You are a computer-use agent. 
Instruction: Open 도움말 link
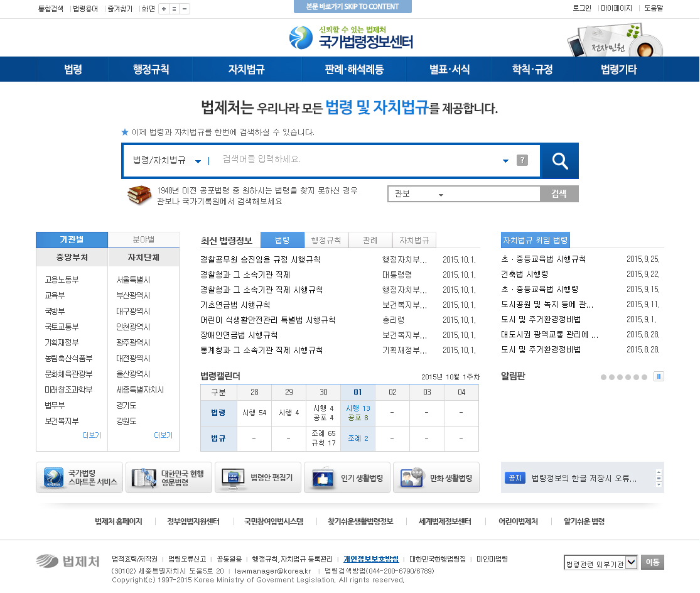[x=654, y=8]
